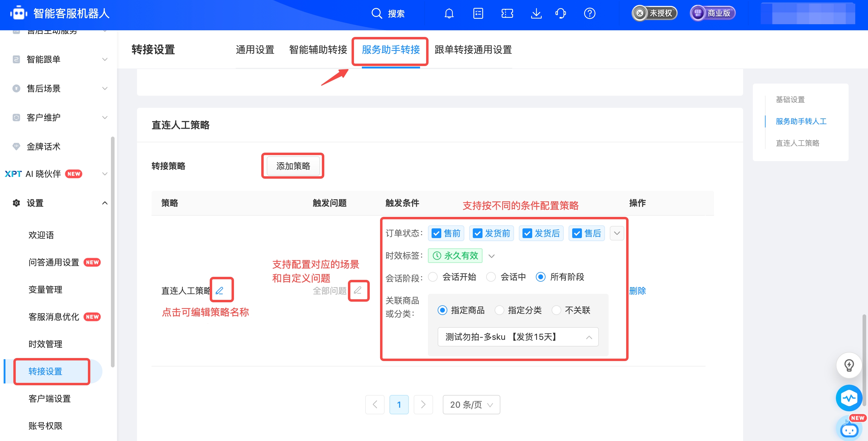Click the 售后场景 sidebar icon

click(16, 88)
